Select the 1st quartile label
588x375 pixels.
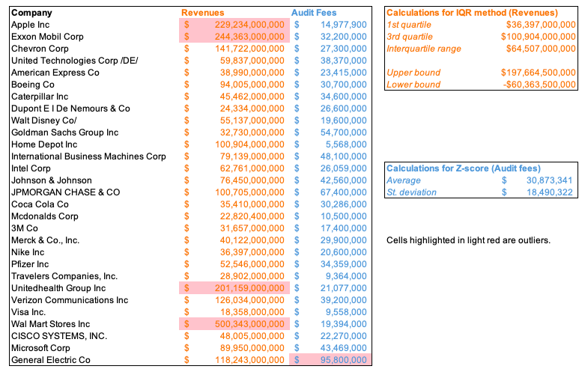pyautogui.click(x=409, y=25)
